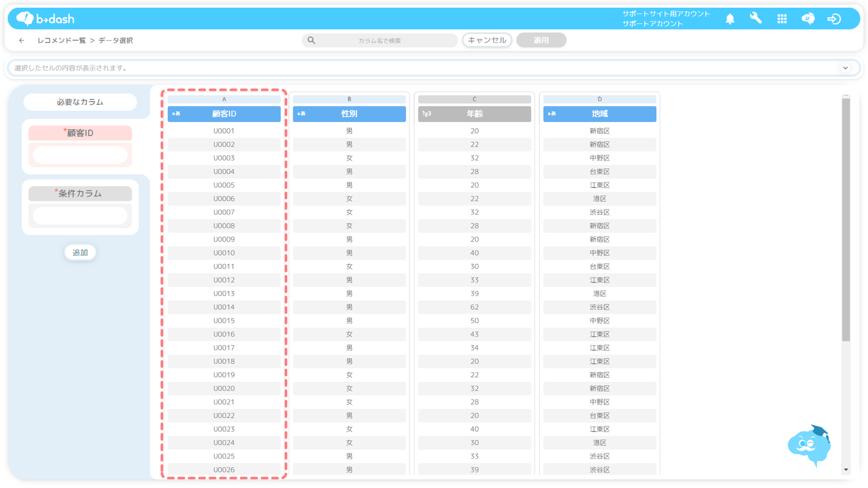Select cell U0026

coord(224,470)
